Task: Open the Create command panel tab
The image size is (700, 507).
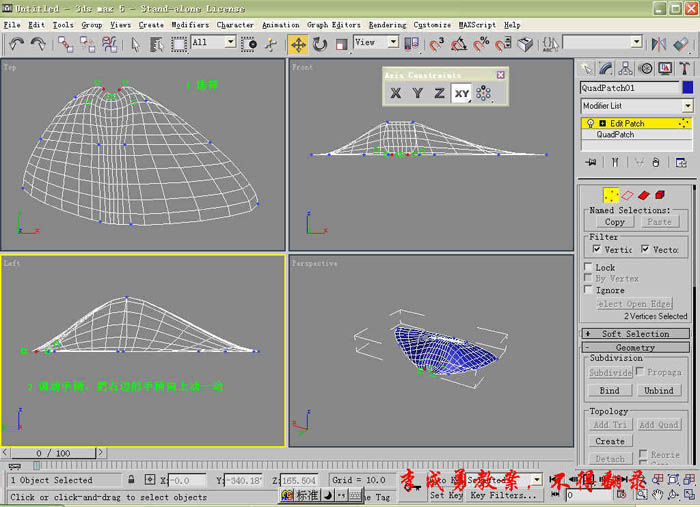Action: (x=586, y=68)
